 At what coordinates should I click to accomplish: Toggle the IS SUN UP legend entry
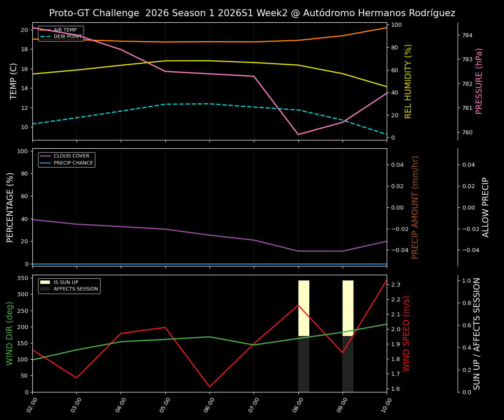(x=70, y=282)
